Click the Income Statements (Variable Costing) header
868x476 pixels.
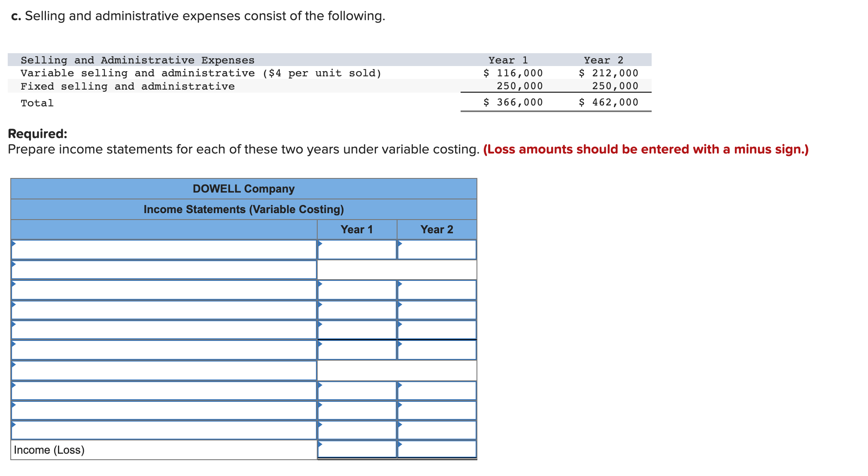[243, 209]
